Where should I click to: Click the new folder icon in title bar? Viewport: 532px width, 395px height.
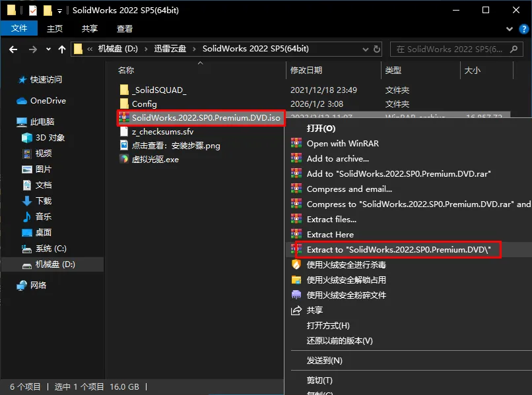point(48,11)
